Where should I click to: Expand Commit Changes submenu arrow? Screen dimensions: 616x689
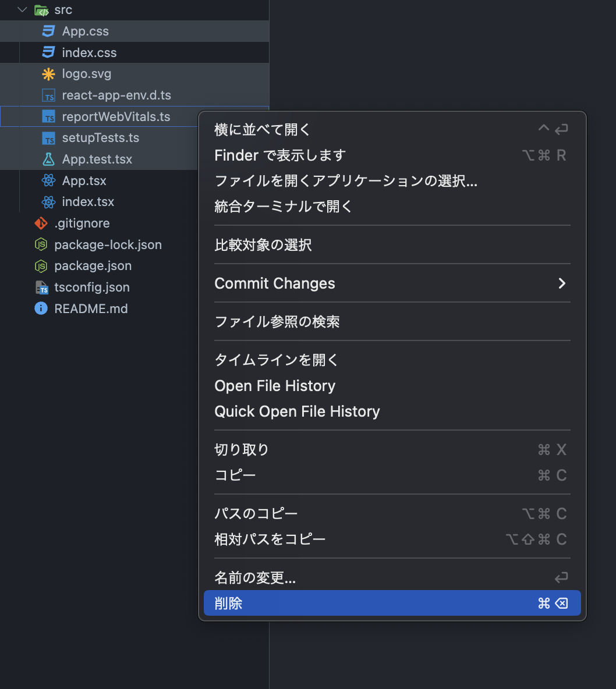click(x=561, y=283)
